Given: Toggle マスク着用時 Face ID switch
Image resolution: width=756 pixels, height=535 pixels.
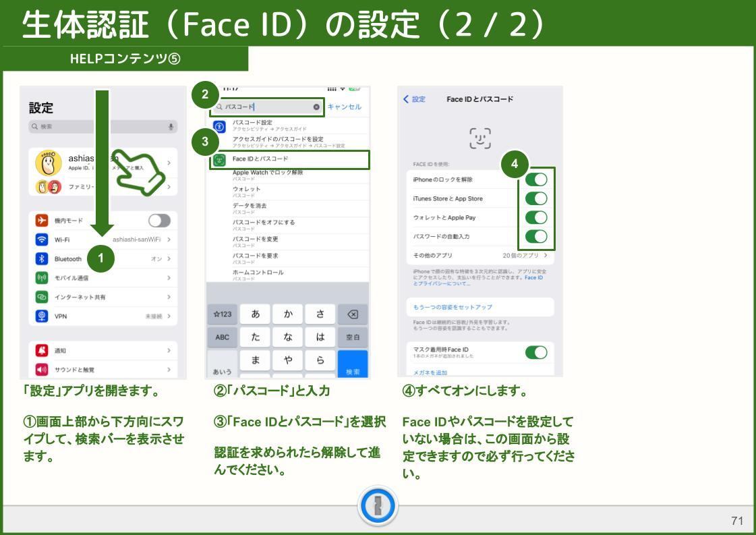Looking at the screenshot, I should (536, 352).
